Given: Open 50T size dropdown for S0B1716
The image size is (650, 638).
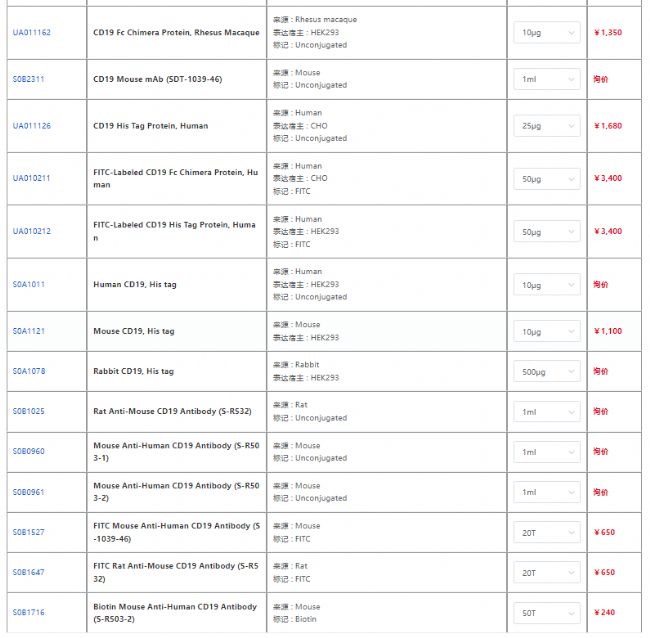Looking at the screenshot, I should tap(546, 612).
